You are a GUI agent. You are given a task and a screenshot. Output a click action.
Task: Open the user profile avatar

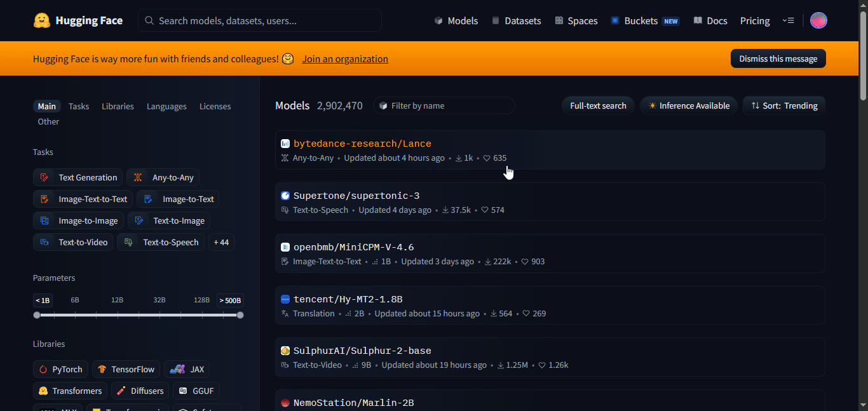click(818, 20)
